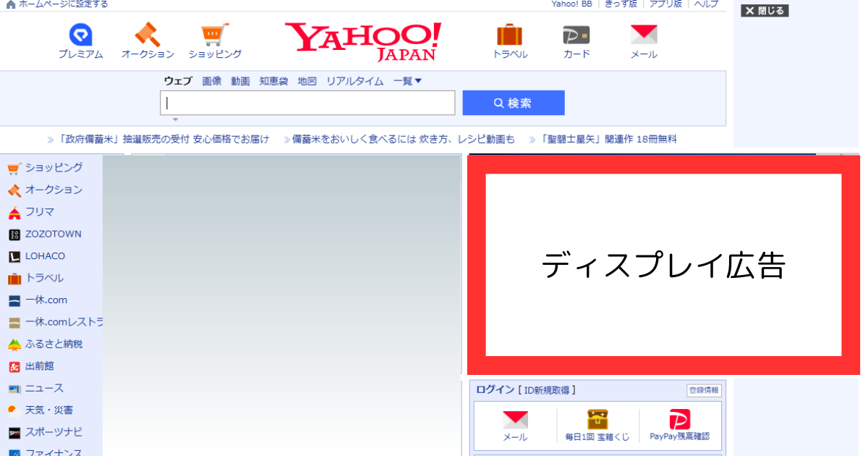
Task: Close the side banner with 閉じる
Action: tap(765, 11)
